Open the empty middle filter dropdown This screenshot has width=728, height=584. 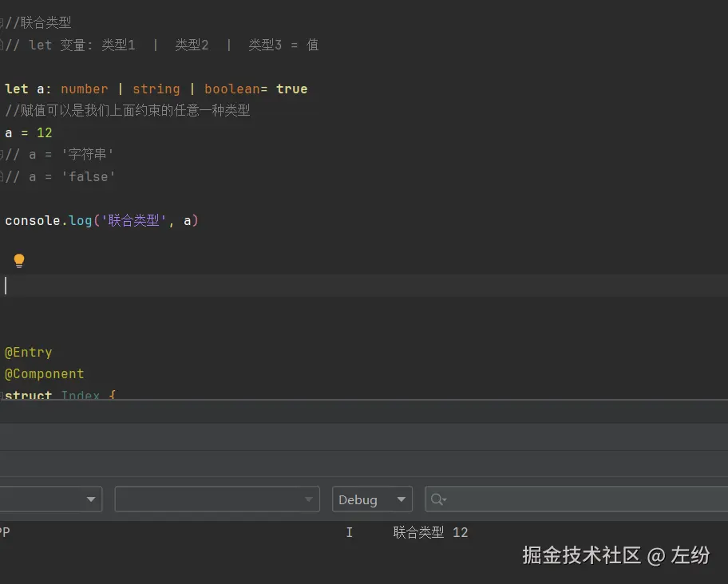coord(217,499)
